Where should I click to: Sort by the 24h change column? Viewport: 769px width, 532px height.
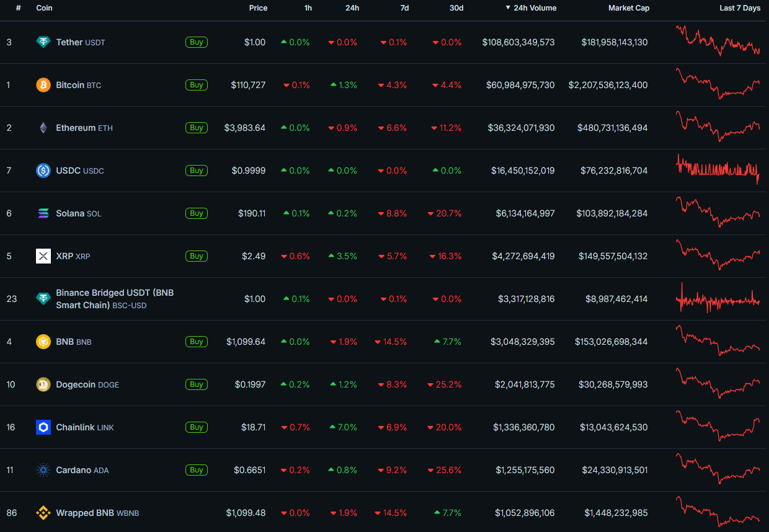click(352, 8)
